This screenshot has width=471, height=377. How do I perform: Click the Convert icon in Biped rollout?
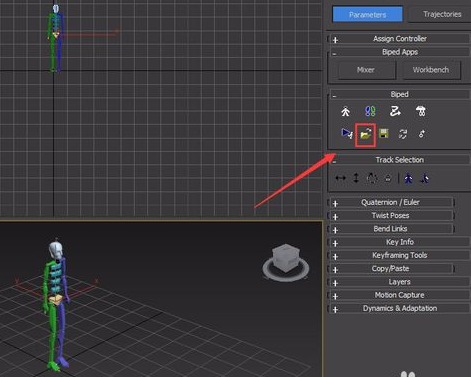(x=403, y=134)
